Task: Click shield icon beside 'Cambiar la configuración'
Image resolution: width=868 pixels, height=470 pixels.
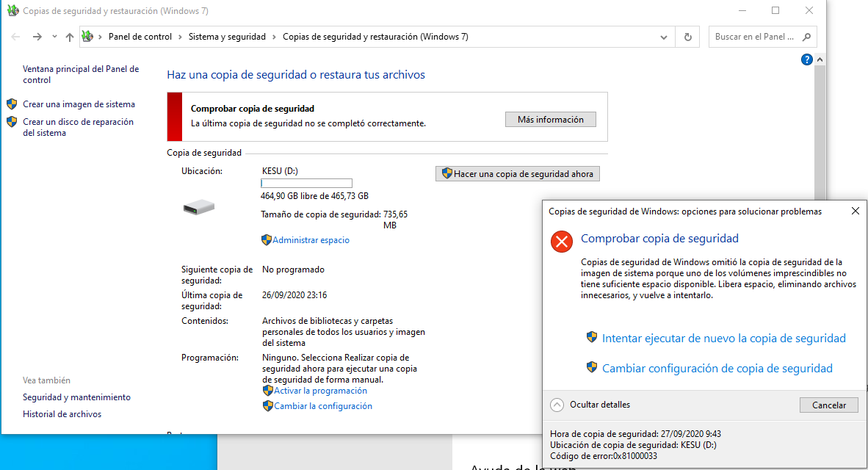Action: [x=268, y=406]
